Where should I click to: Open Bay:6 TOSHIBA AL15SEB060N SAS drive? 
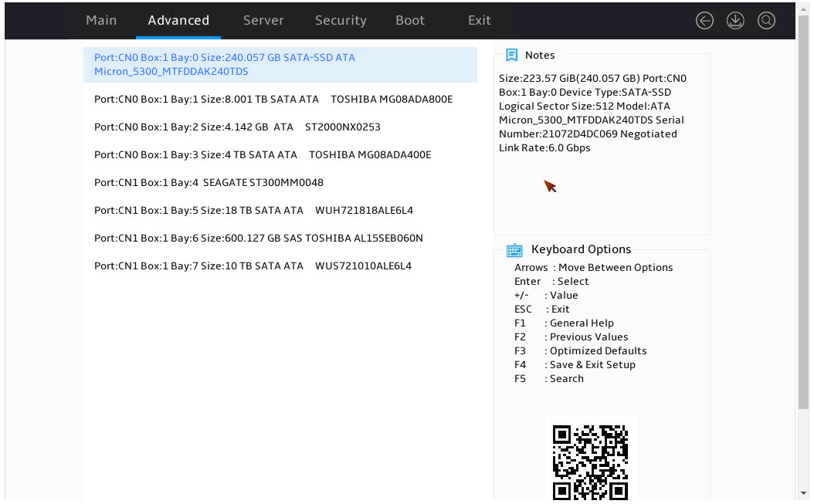[x=259, y=238]
